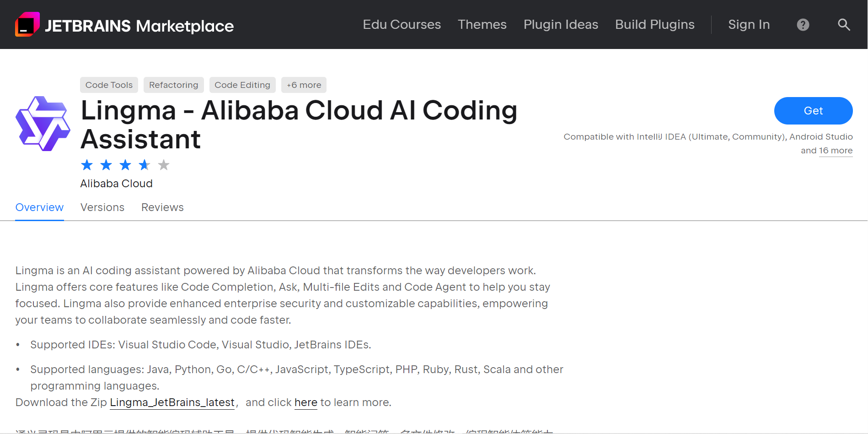Expand the +6 more tags
This screenshot has width=868, height=434.
[x=304, y=85]
